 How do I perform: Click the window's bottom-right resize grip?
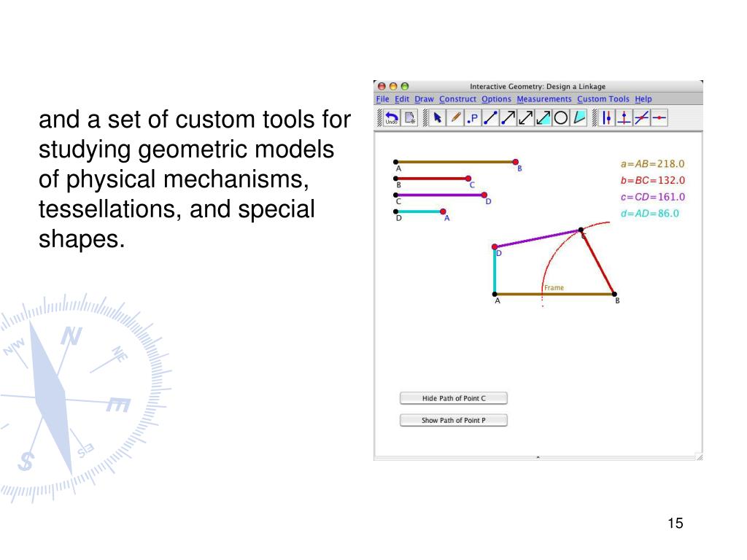(x=700, y=457)
